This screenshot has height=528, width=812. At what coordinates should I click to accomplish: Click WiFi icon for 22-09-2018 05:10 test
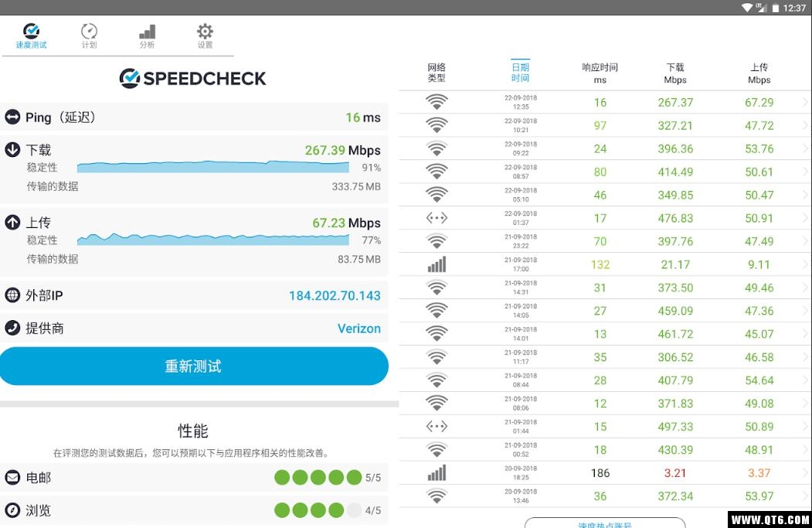coord(437,195)
